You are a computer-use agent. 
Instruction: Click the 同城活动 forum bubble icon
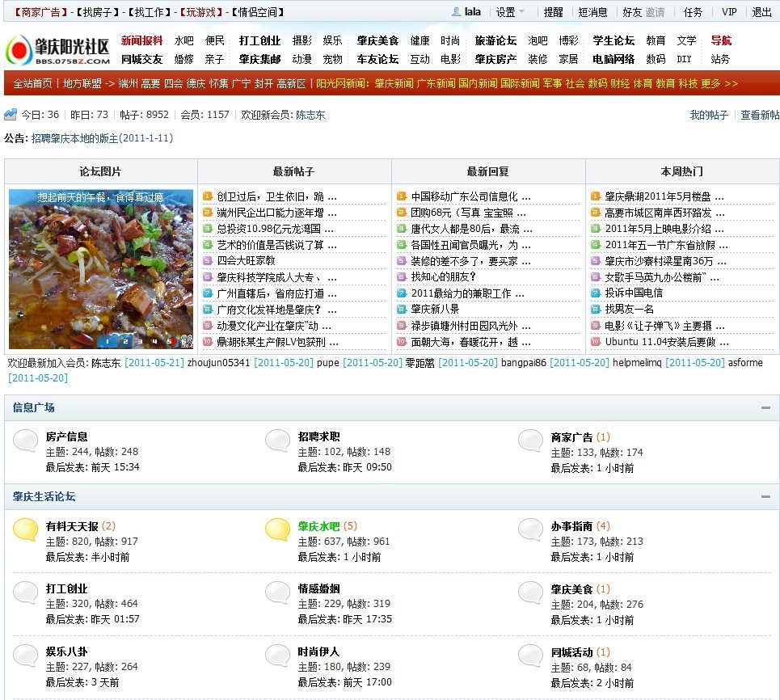[531, 656]
